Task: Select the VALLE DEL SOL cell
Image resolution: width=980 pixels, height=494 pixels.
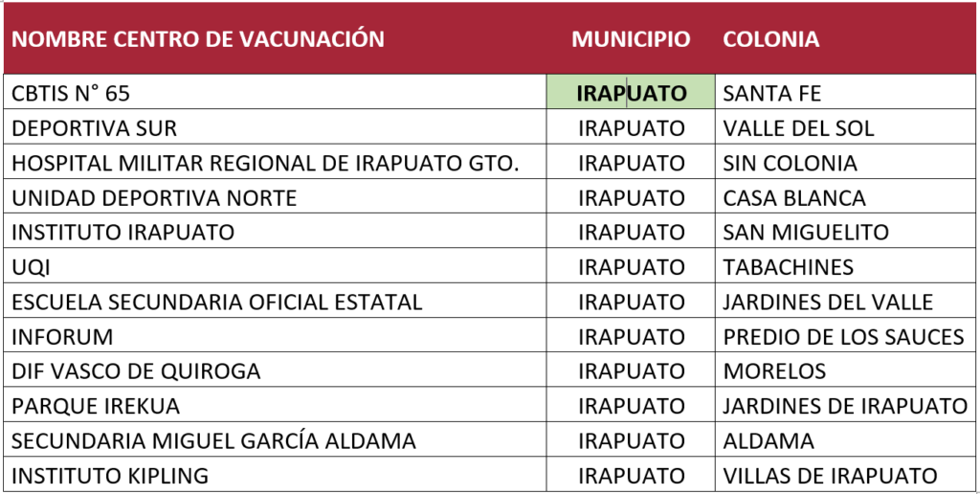Action: [799, 128]
